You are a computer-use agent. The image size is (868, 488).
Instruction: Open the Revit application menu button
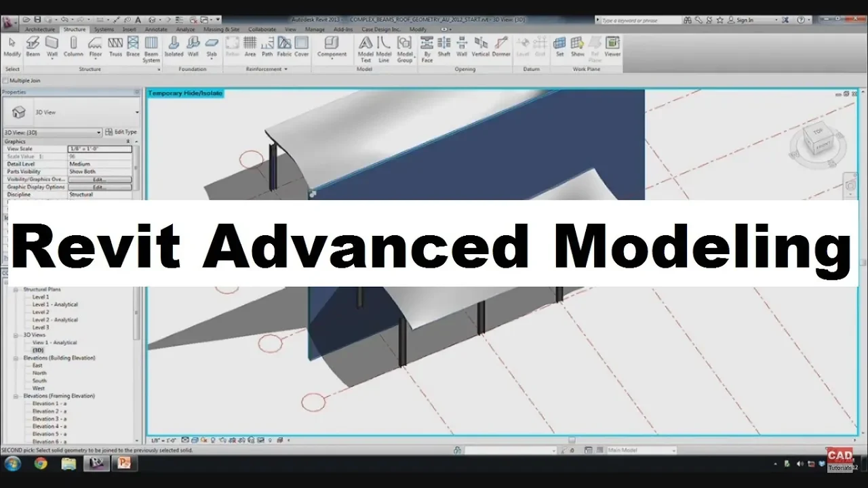pos(9,22)
